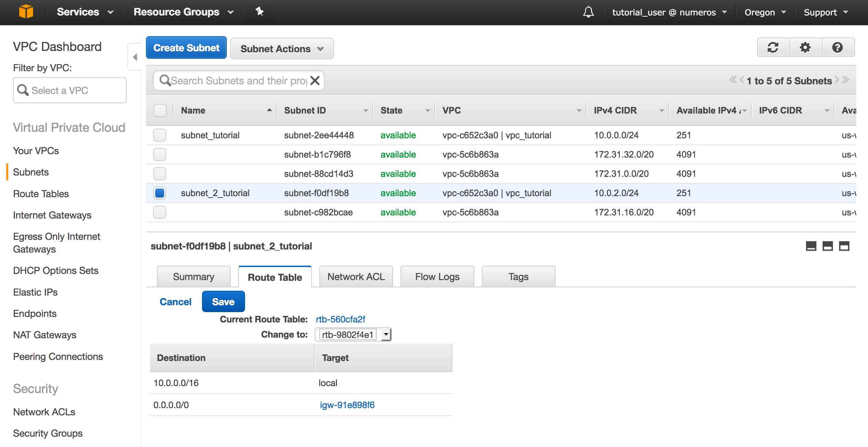Maximize the details pane with rightmost layout icon
The width and height of the screenshot is (868, 447).
click(844, 246)
